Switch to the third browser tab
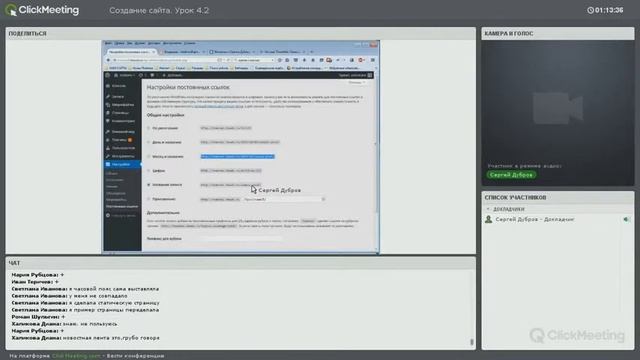The width and height of the screenshot is (640, 360). pyautogui.click(x=232, y=52)
